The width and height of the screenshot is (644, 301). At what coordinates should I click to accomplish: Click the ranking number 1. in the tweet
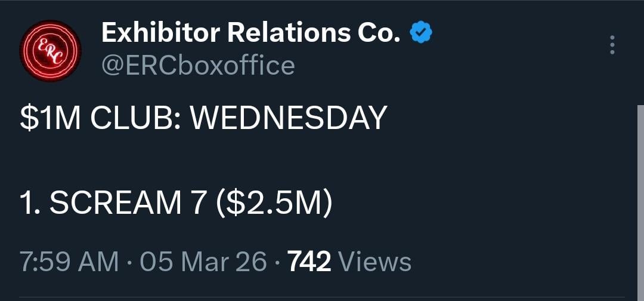(x=30, y=204)
